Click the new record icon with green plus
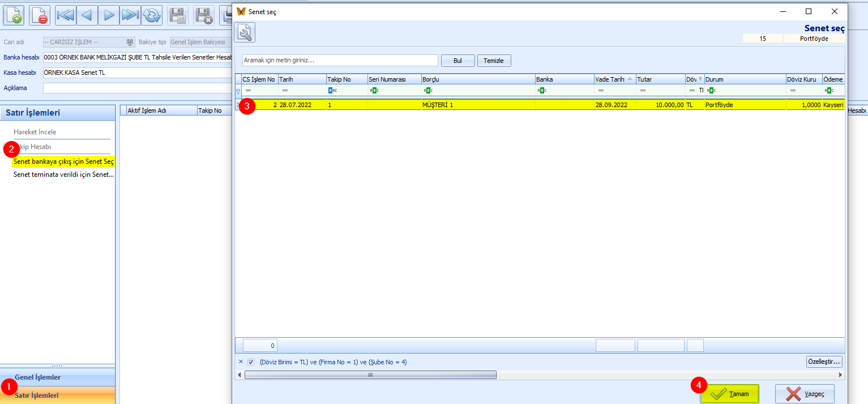Viewport: 868px width, 404px height. pyautogui.click(x=14, y=15)
